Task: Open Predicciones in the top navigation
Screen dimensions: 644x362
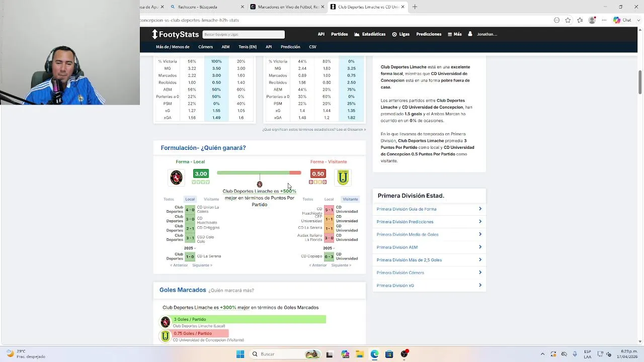Action: tap(429, 34)
